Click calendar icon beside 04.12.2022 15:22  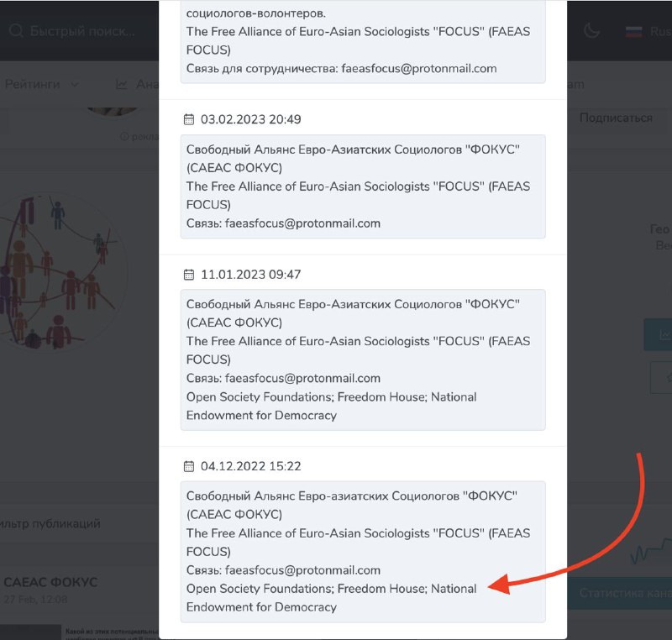pos(188,466)
